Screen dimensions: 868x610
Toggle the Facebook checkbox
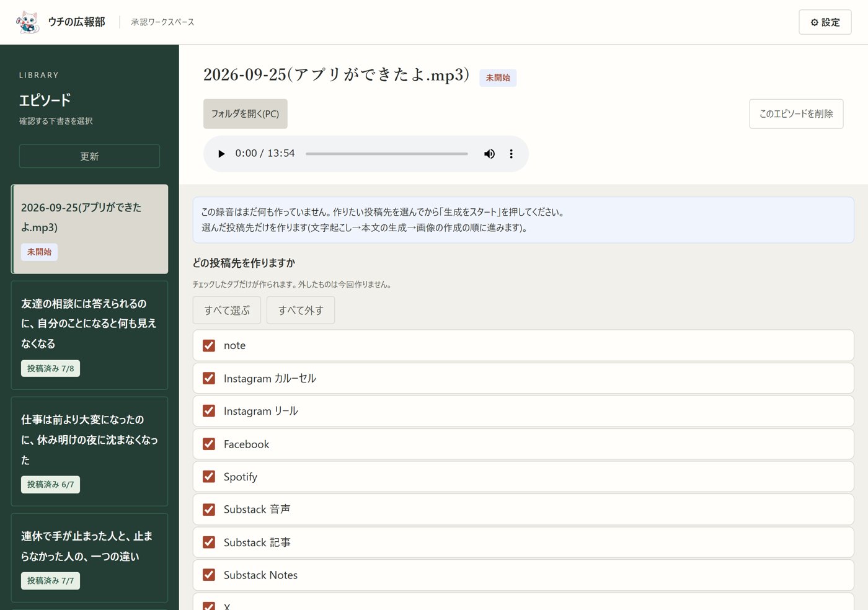pos(209,444)
